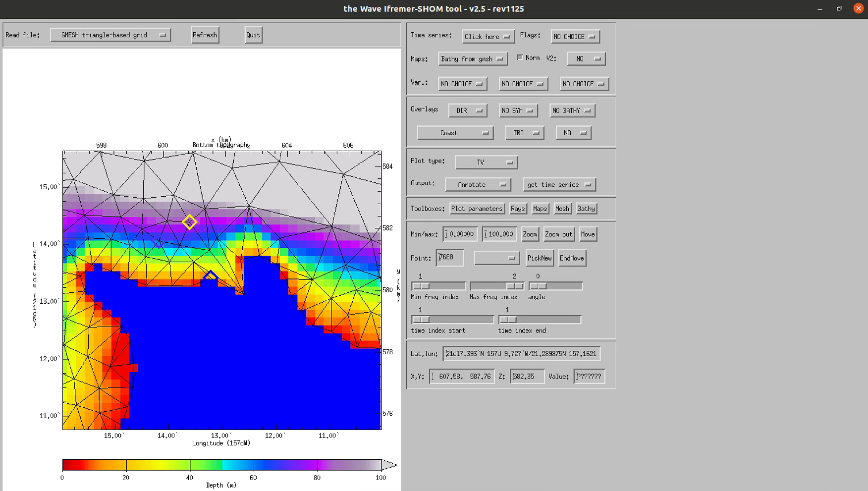The width and height of the screenshot is (868, 491).
Task: Toggle the Norm checkbox
Action: [520, 57]
